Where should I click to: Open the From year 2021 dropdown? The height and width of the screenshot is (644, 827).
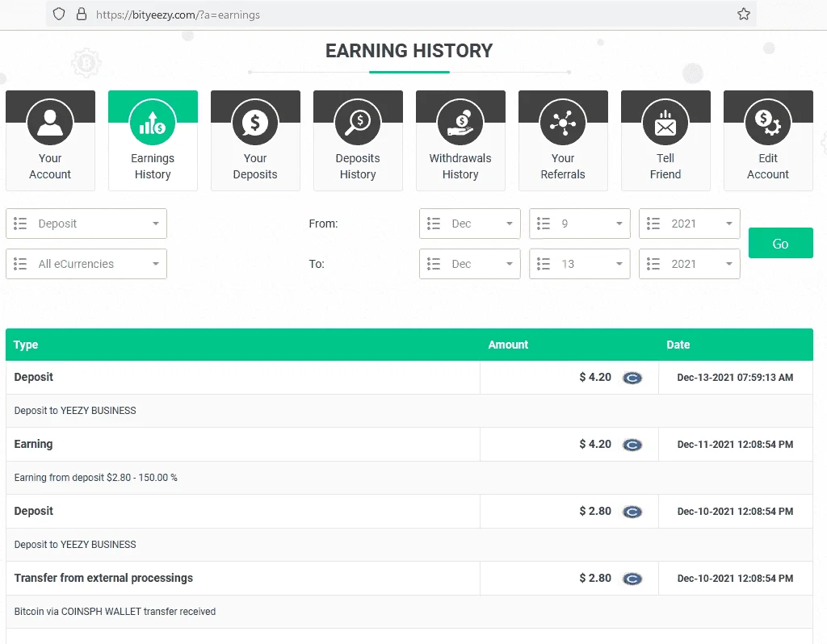pos(690,224)
